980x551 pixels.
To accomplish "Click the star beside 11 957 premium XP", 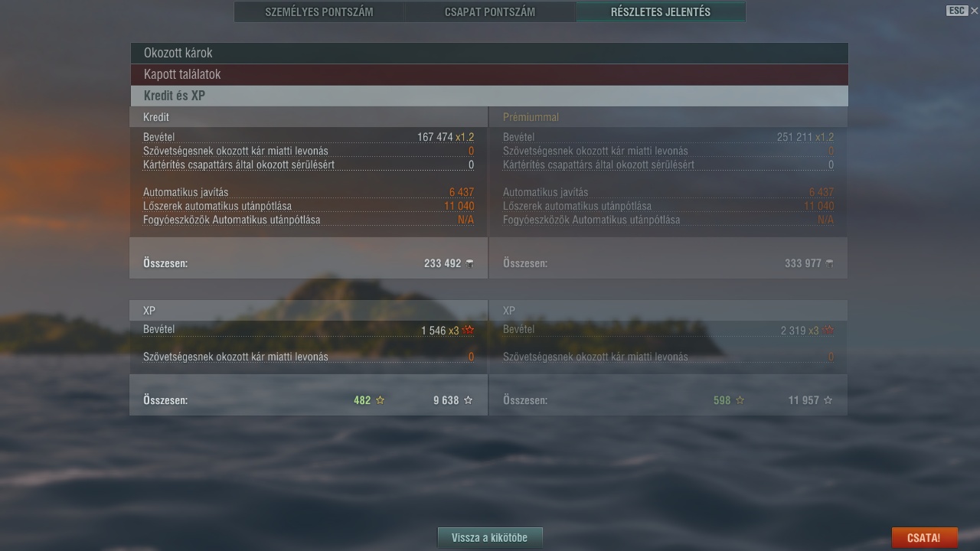I will coord(828,400).
